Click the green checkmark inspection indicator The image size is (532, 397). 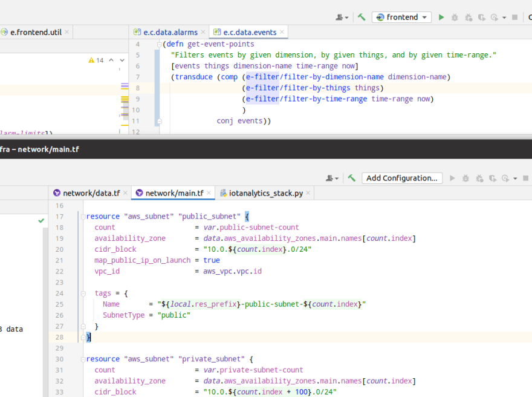(41, 221)
